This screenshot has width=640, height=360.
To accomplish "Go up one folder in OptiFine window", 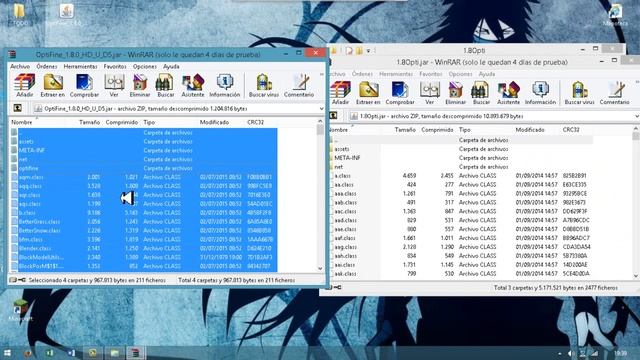I will pos(18,108).
